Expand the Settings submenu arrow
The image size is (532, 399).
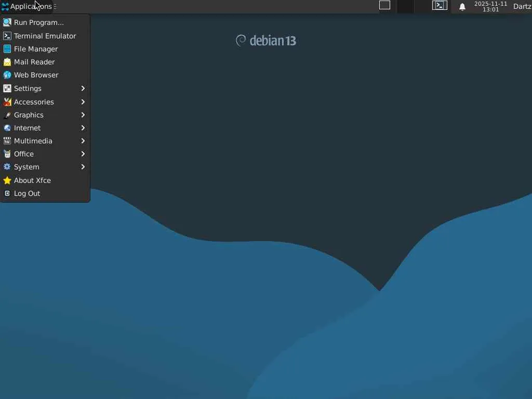click(83, 88)
